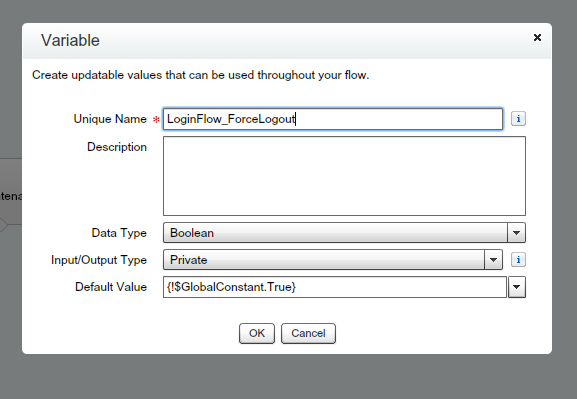Click the Description label

(117, 147)
